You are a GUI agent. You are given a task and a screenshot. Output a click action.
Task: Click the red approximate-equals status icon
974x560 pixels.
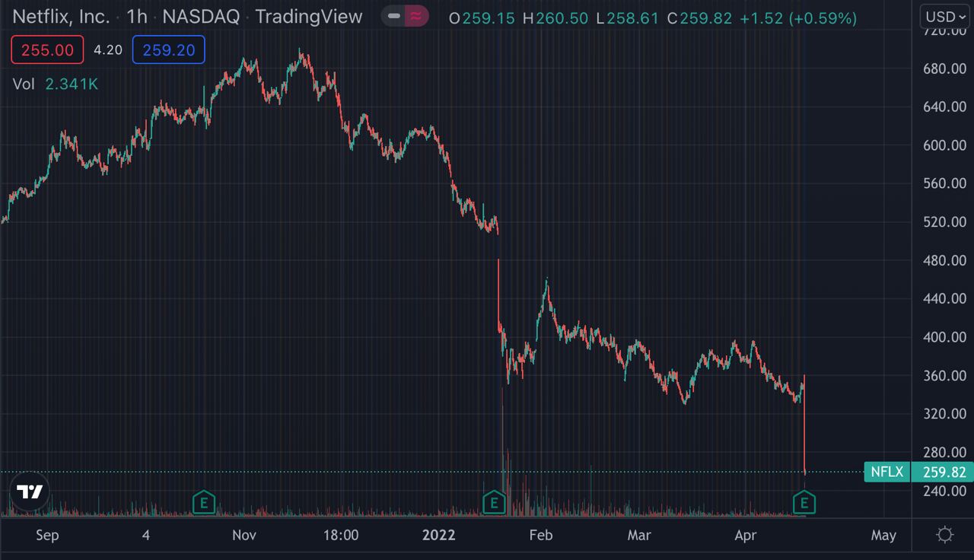(x=415, y=17)
